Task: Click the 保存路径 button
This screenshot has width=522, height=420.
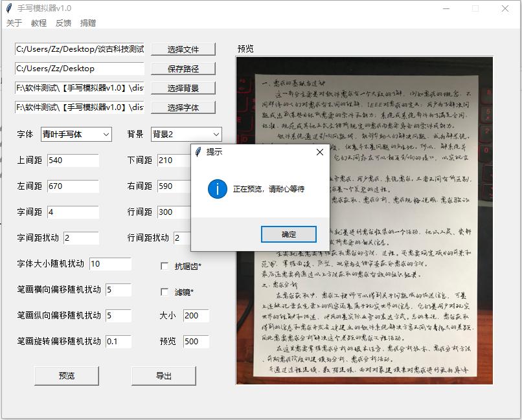Action: pos(183,69)
